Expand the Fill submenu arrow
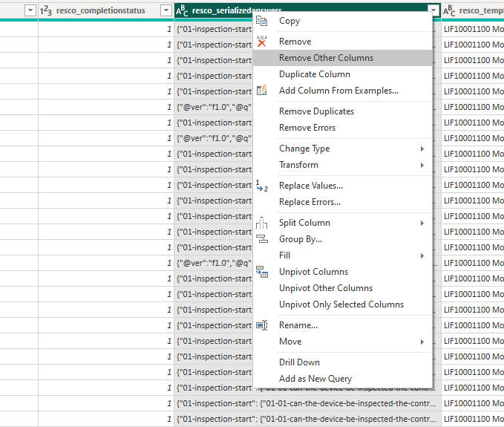Viewport: 504px width, 427px height. pos(422,255)
